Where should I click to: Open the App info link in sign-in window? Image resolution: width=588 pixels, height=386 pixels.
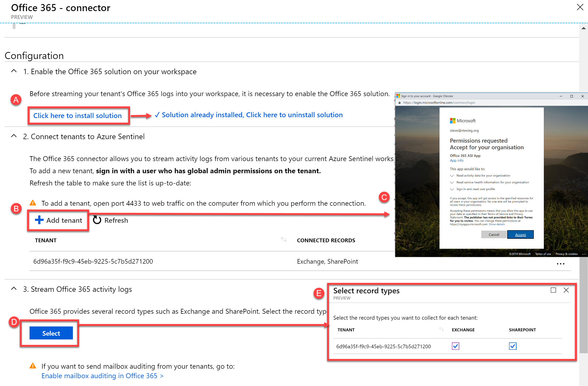(x=457, y=160)
